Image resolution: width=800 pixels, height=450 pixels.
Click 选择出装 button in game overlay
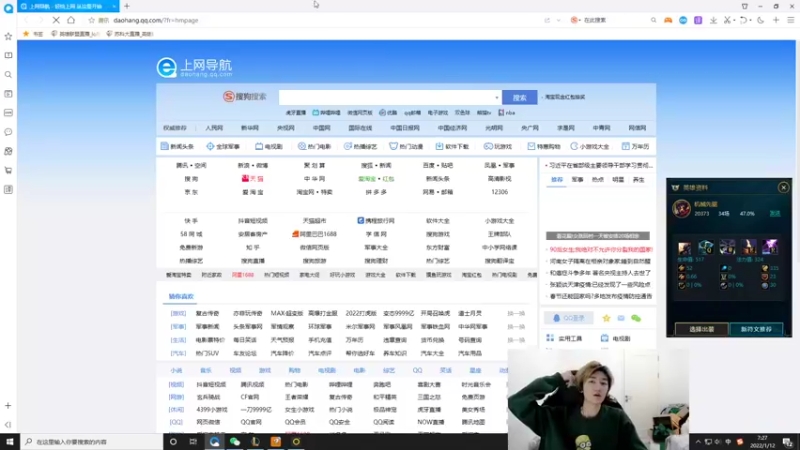click(x=702, y=329)
